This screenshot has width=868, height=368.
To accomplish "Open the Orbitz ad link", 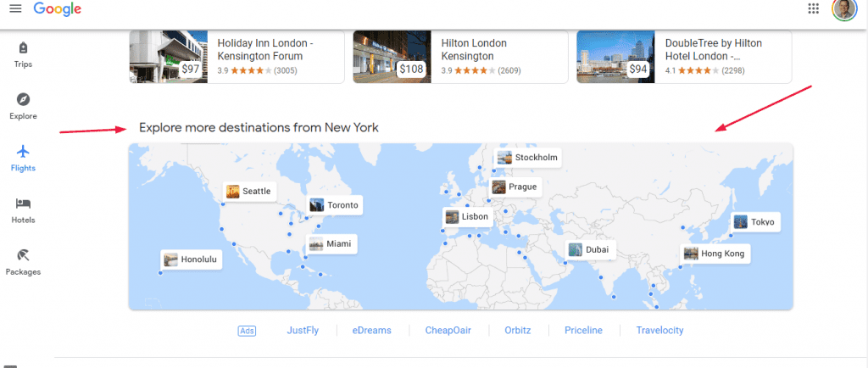I will 518,331.
